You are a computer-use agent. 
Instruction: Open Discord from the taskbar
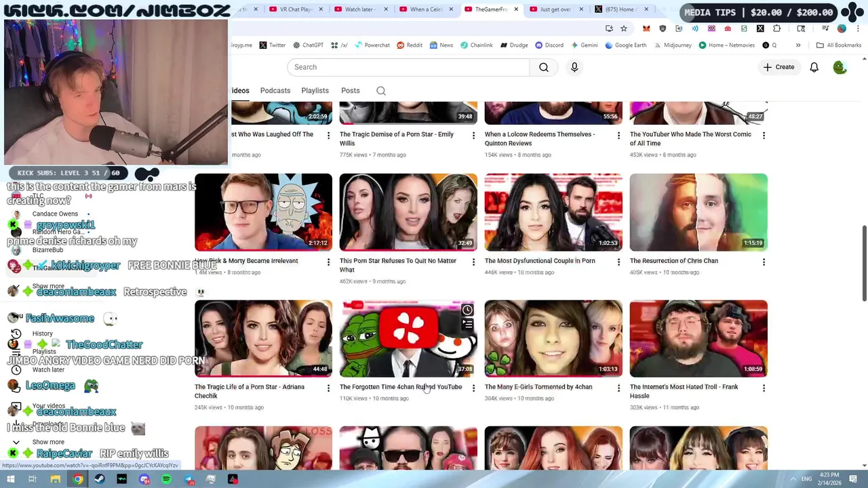coord(144,479)
